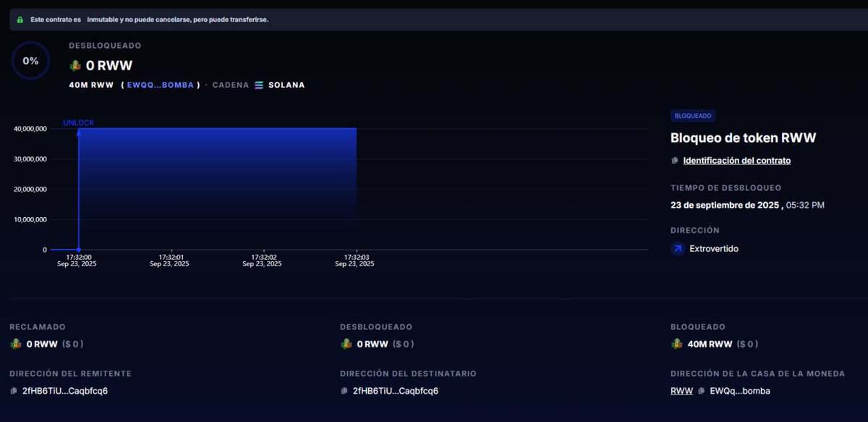Copy the contract via Identificación del contrato icon
The width and height of the screenshot is (868, 422).
tap(674, 160)
